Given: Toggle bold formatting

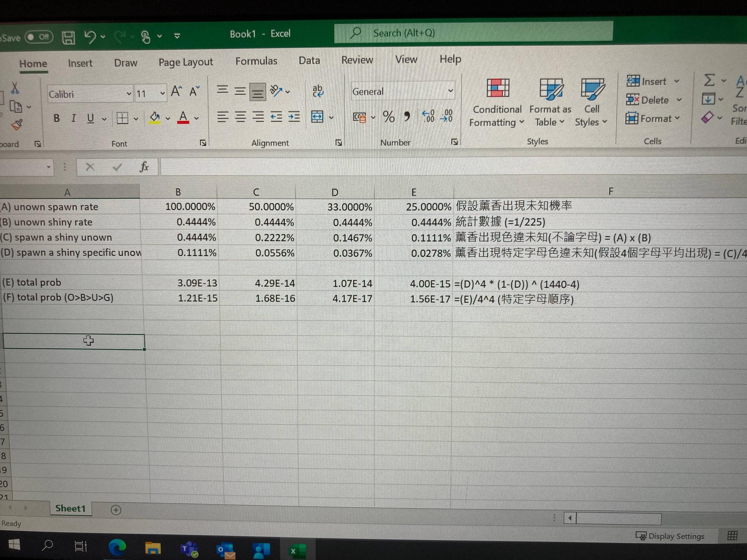Looking at the screenshot, I should tap(57, 118).
